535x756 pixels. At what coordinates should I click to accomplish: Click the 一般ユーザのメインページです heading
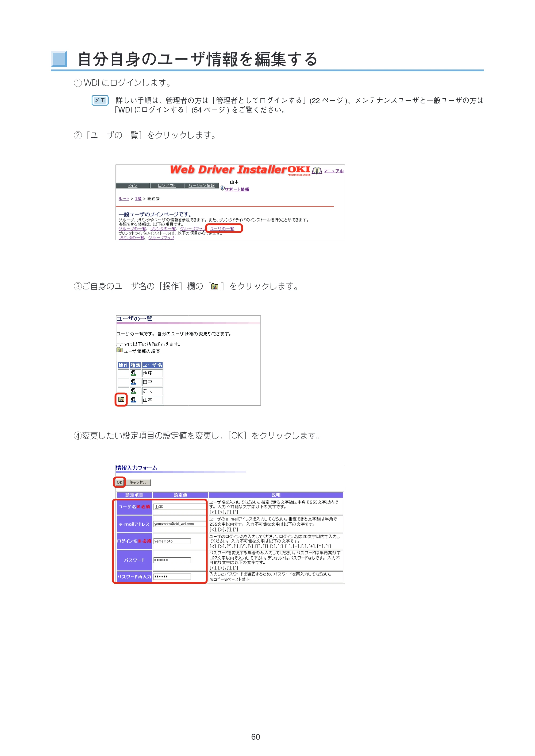pos(155,214)
